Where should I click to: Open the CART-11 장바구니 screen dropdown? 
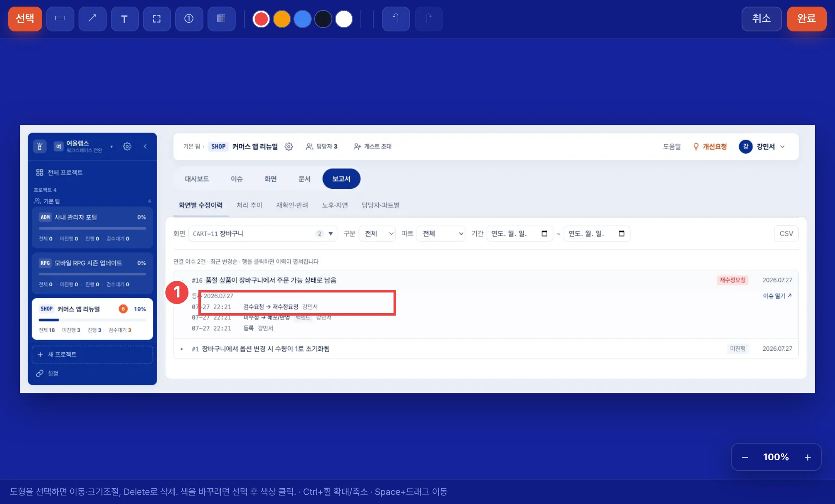262,234
